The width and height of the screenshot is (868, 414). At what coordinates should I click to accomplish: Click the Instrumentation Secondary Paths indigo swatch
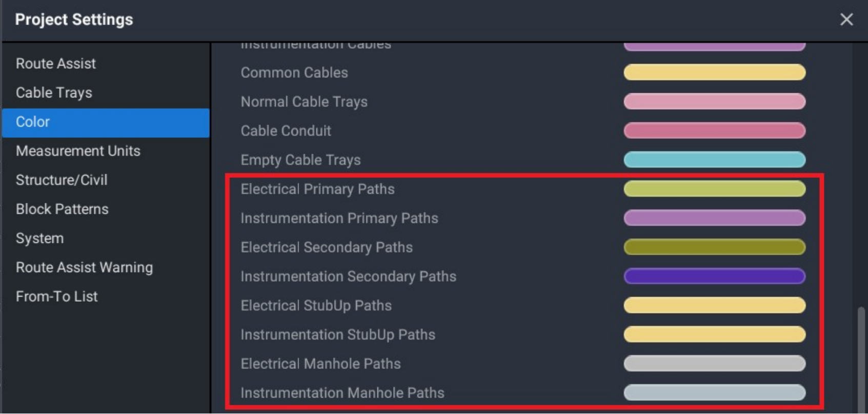714,277
